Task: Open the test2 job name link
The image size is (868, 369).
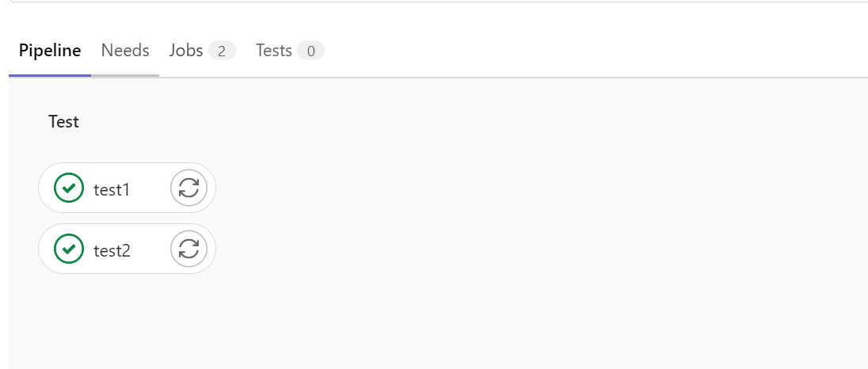Action: click(x=112, y=250)
